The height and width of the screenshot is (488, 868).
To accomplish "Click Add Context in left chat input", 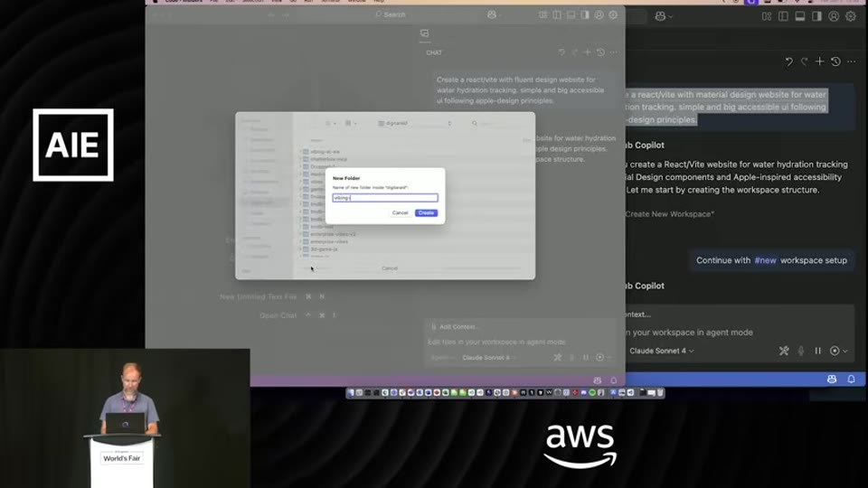I will 455,327.
